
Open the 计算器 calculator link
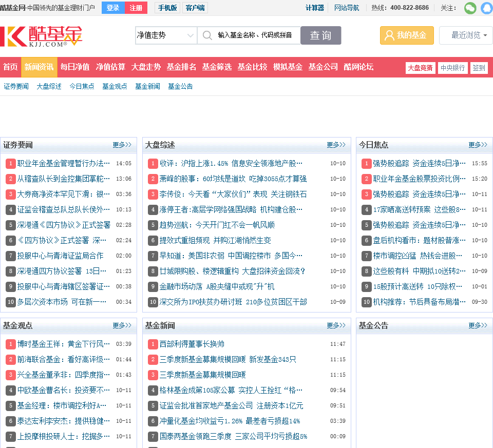[315, 8]
